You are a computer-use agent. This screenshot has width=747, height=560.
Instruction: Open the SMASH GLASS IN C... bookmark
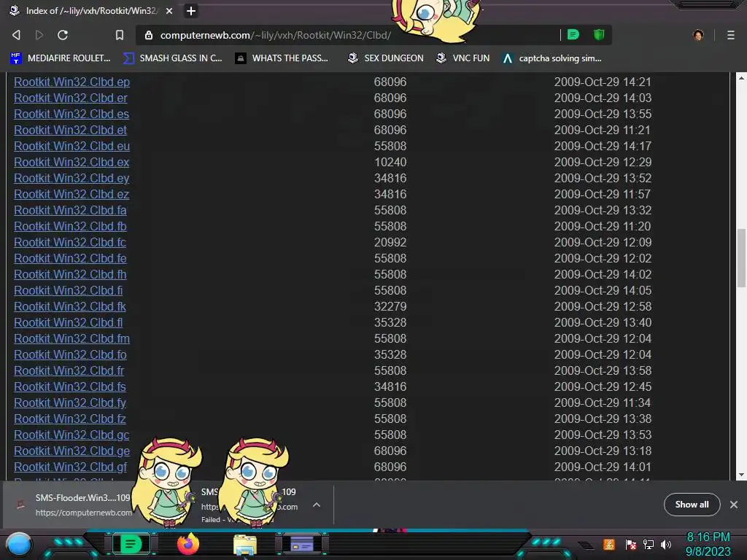(172, 58)
